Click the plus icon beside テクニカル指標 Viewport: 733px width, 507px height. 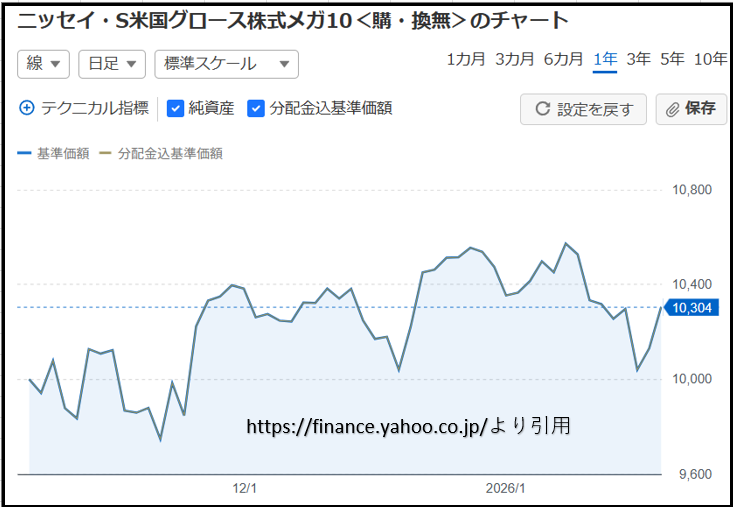27,108
